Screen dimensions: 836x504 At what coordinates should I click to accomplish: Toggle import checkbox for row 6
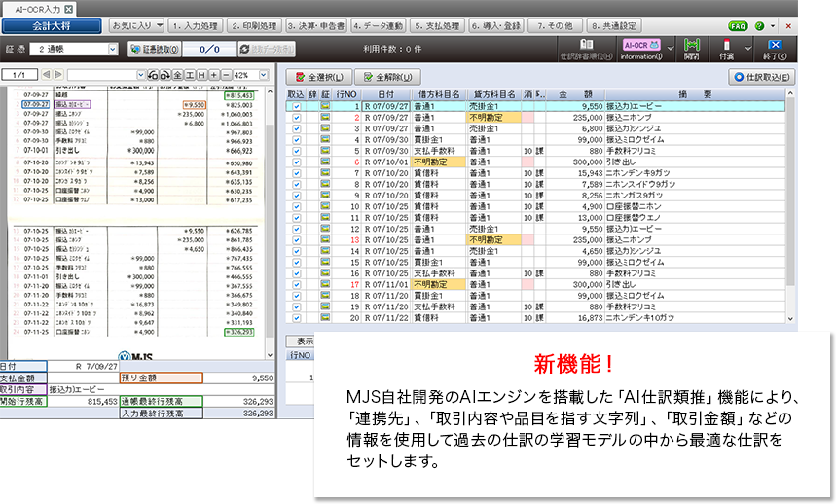297,162
